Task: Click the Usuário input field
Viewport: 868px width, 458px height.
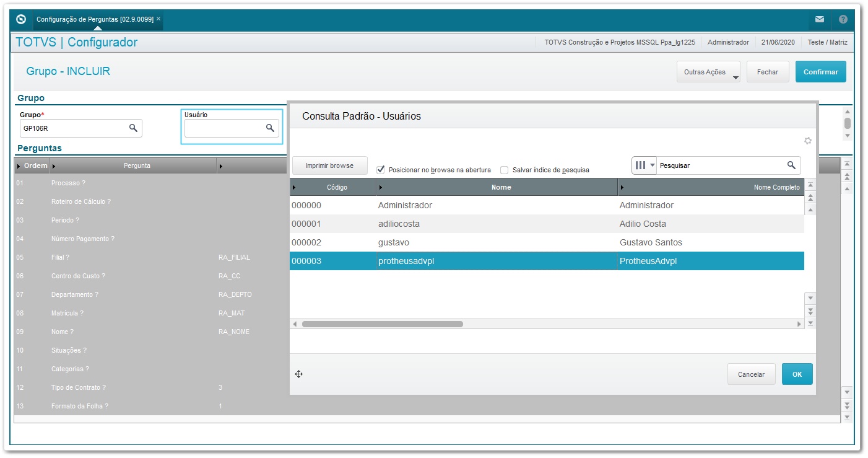Action: (x=232, y=128)
